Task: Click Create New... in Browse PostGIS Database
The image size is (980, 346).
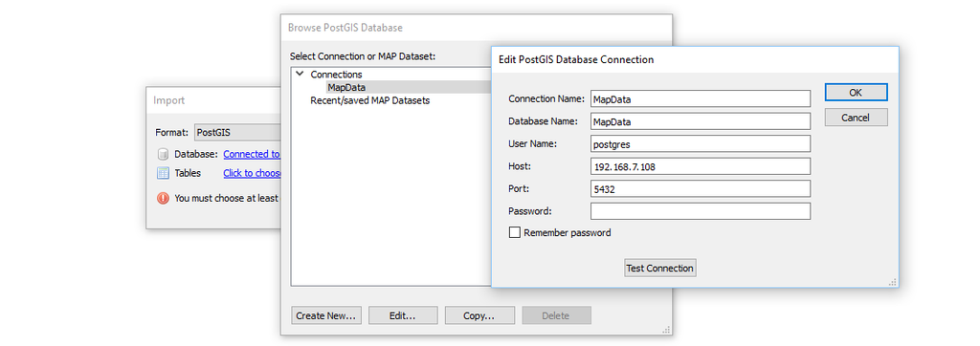Action: coord(326,315)
